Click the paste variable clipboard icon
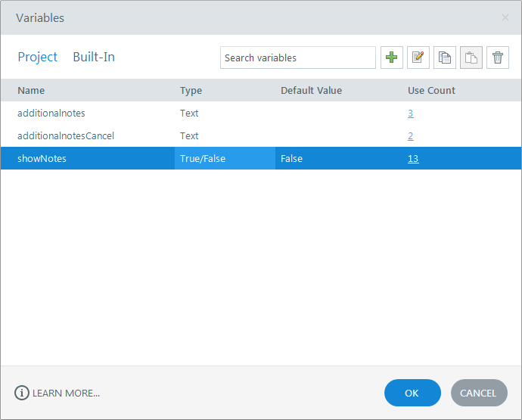 (x=471, y=58)
